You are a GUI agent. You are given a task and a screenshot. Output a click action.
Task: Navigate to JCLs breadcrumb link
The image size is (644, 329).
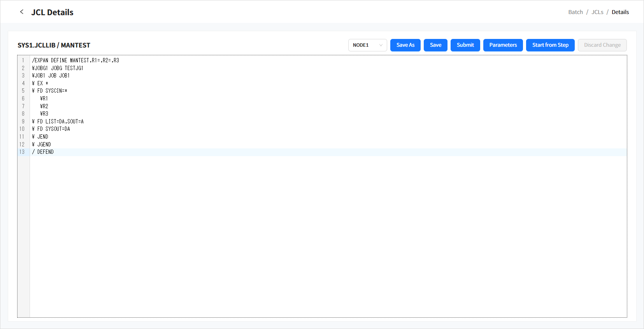[x=597, y=12]
